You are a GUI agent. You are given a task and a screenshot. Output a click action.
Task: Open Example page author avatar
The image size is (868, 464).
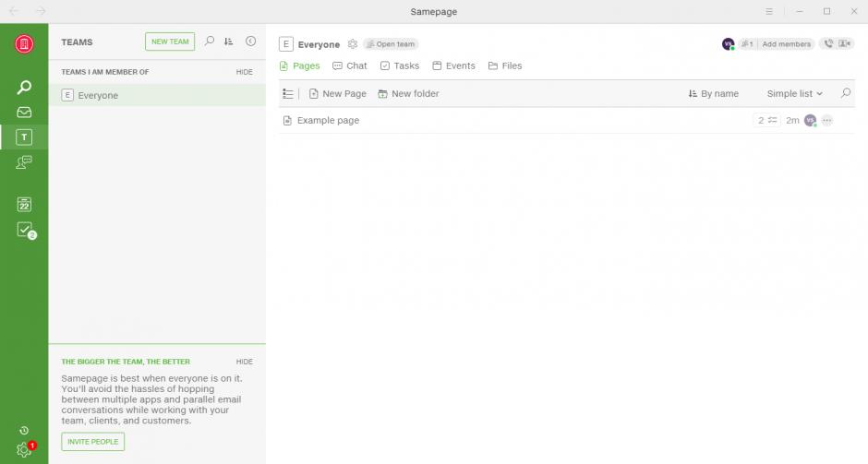[x=811, y=121]
